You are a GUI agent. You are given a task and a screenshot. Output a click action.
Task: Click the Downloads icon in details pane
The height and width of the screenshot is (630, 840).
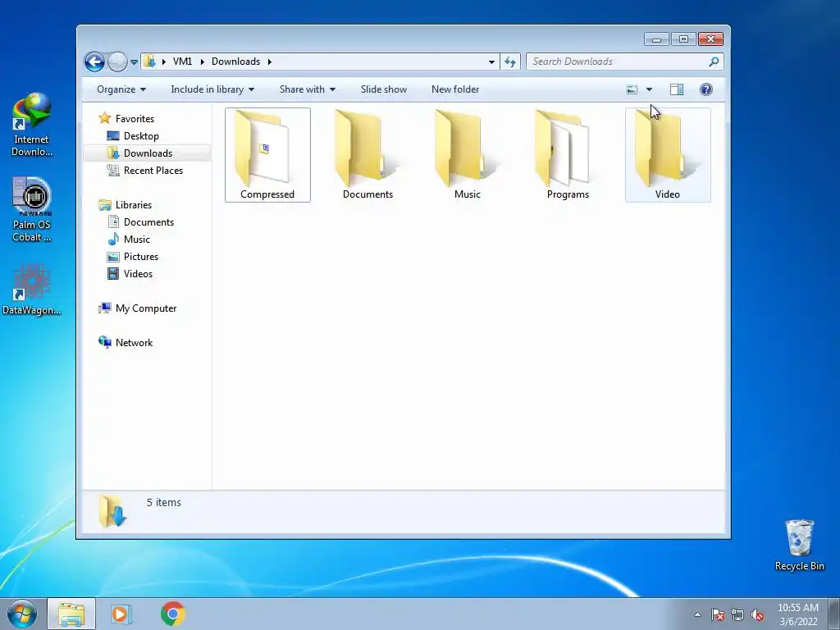[x=112, y=512]
